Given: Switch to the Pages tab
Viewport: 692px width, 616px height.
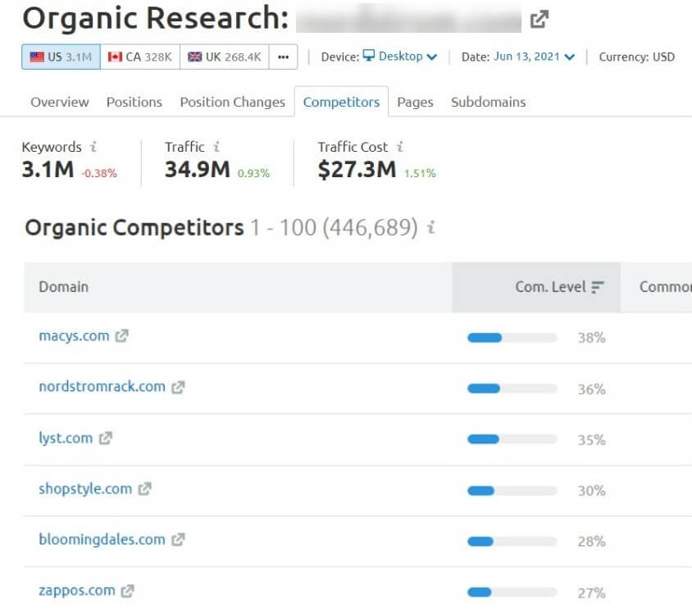Looking at the screenshot, I should coord(415,103).
